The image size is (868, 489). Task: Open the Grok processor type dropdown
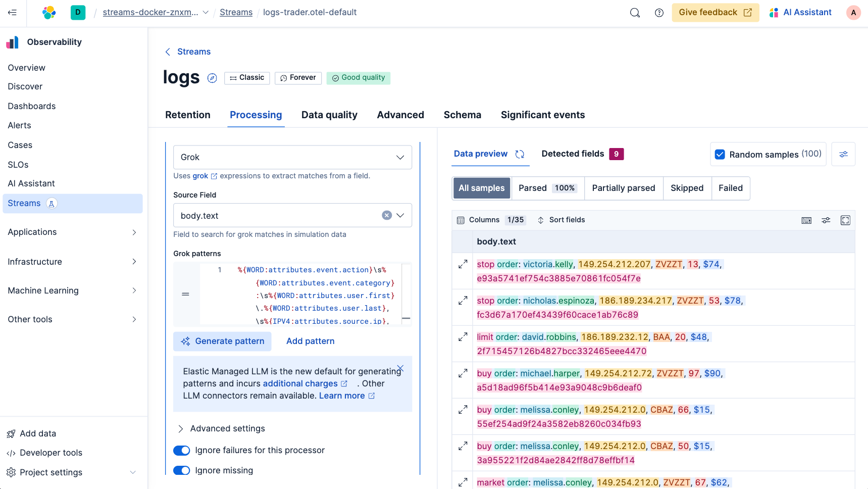(x=292, y=158)
